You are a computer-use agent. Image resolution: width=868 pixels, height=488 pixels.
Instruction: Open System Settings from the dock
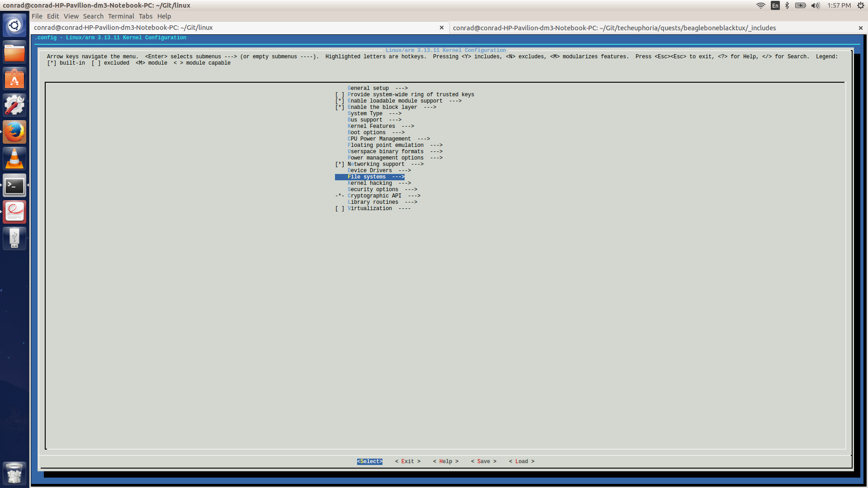pos(15,104)
